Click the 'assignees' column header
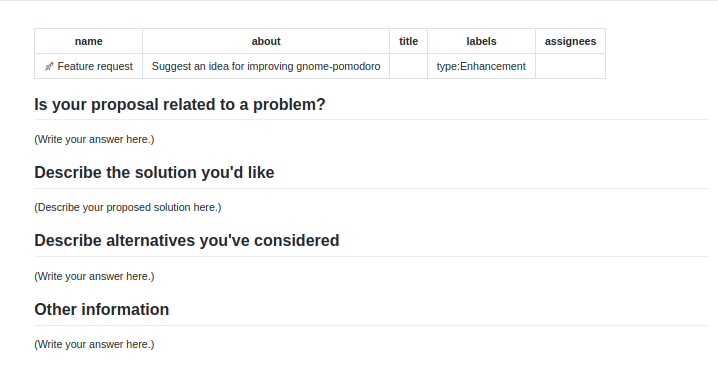718x372 pixels. click(571, 41)
